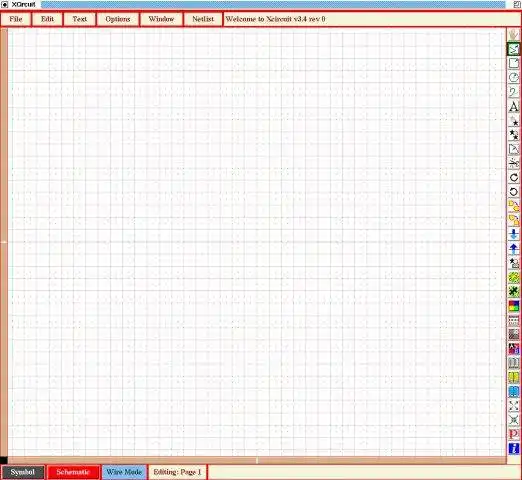Click the Push down-arrow icon
Viewport: 522px width, 480px height.
[514, 234]
